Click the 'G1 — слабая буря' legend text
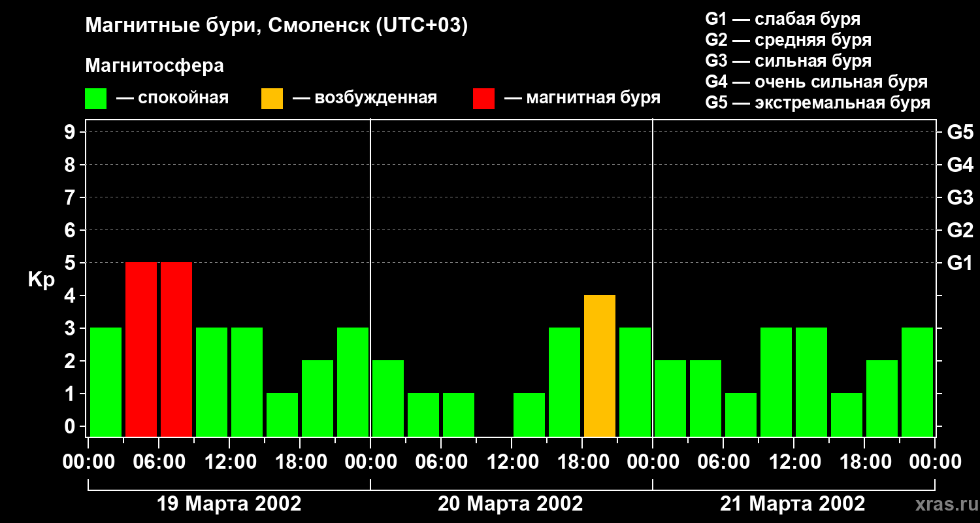 click(783, 18)
